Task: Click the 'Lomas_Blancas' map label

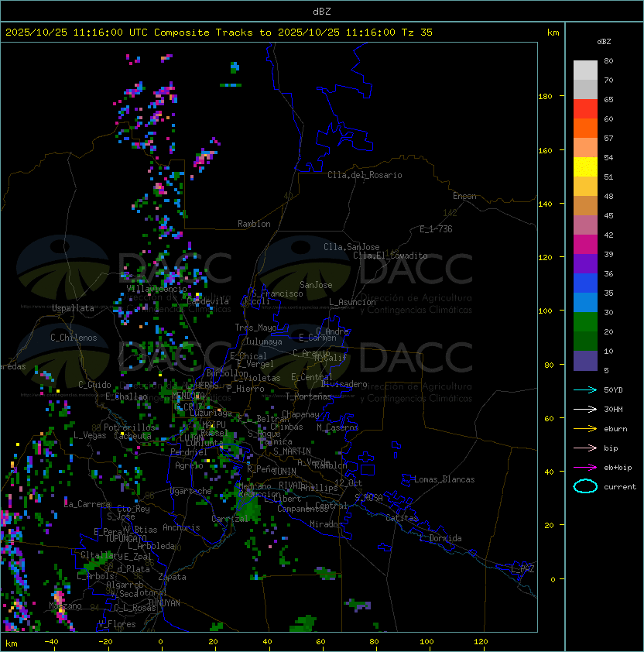Action: click(x=444, y=479)
